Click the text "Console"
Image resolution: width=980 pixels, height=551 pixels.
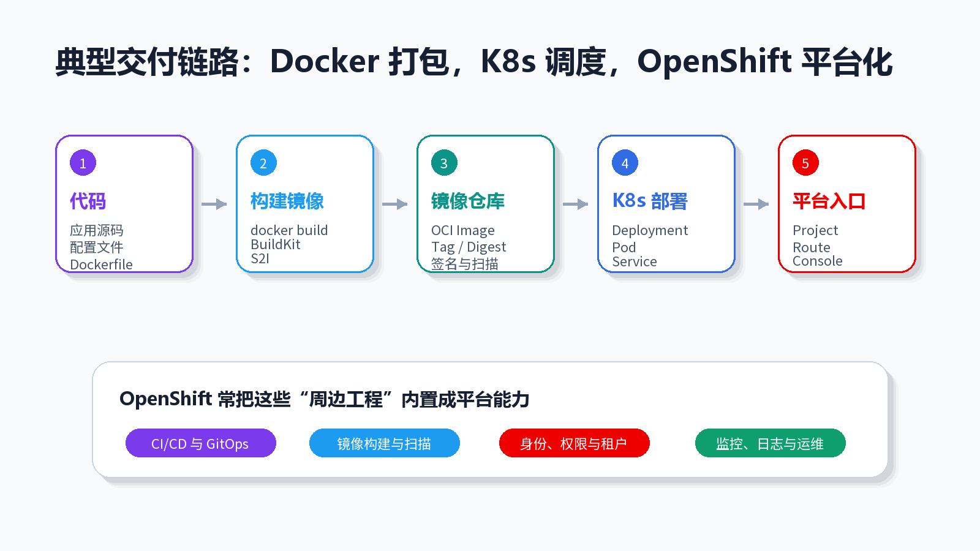[x=818, y=261]
